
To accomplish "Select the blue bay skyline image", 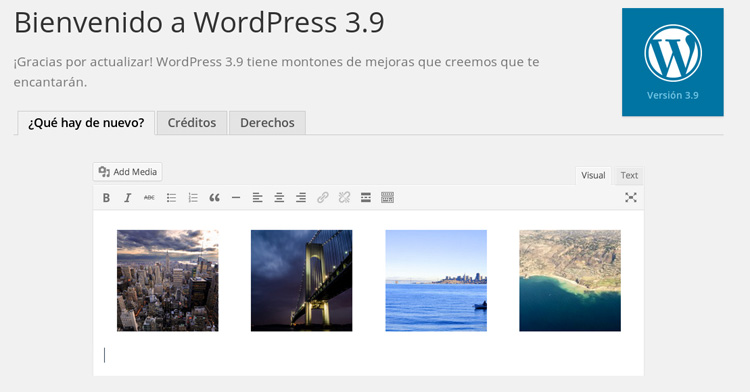I will [436, 281].
